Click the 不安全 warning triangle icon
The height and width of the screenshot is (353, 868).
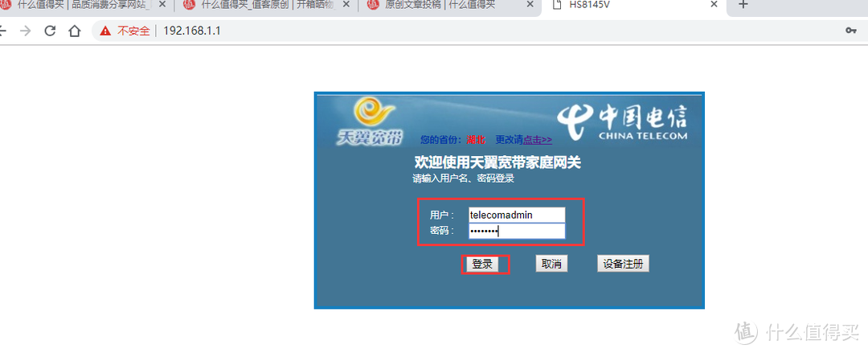[105, 31]
